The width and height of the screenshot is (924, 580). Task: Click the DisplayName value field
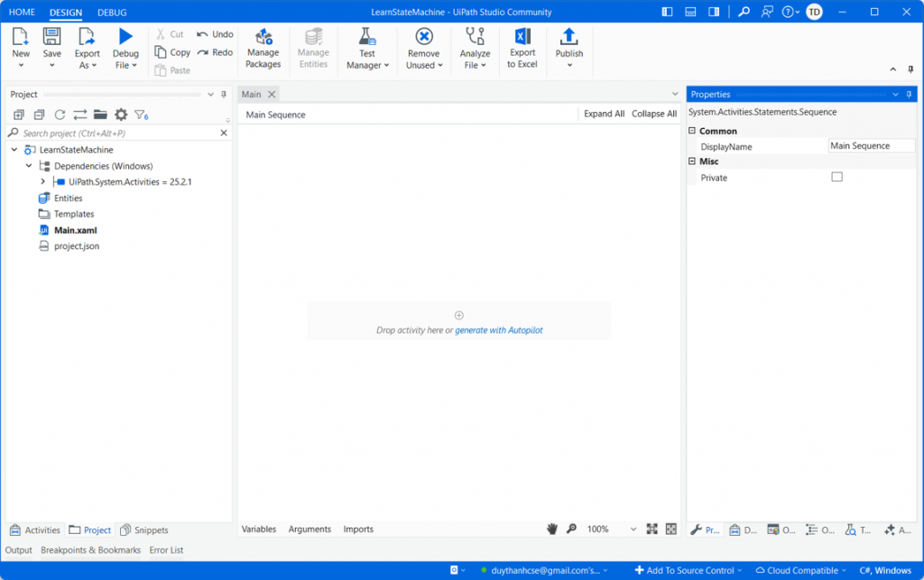872,146
